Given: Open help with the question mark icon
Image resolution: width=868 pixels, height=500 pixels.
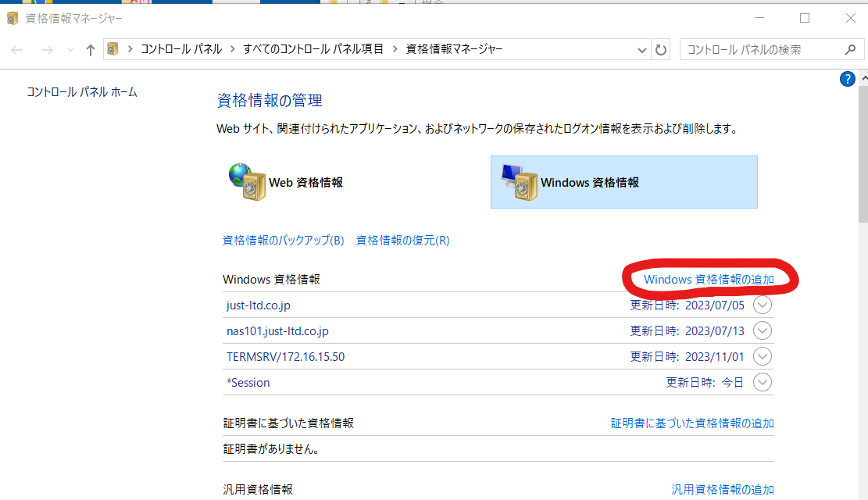Looking at the screenshot, I should point(847,79).
